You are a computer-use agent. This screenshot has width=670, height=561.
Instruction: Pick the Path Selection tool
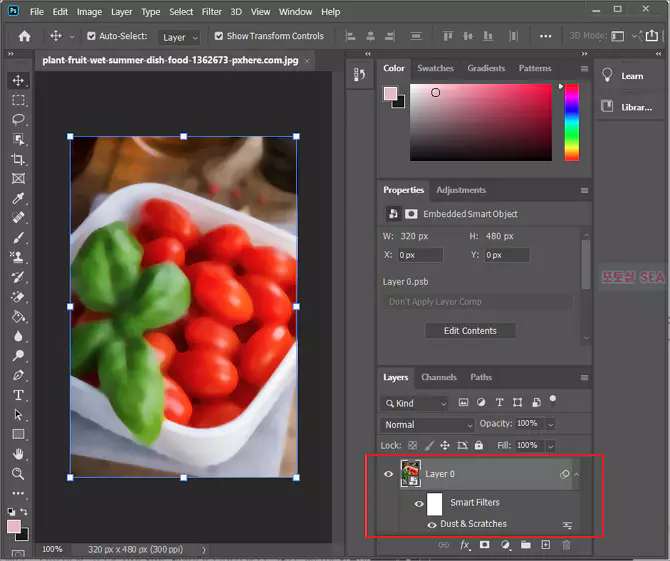18,414
